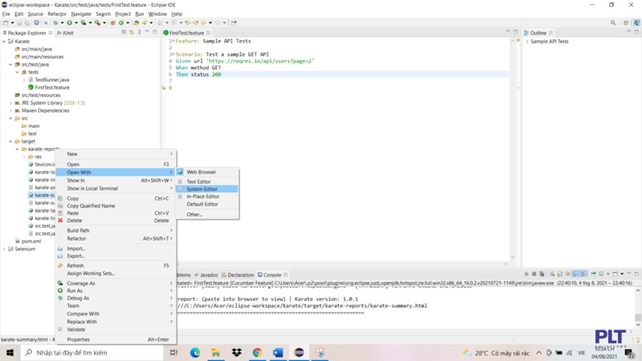This screenshot has width=642, height=361.
Task: Minimize the editor area pane
Action: click(508, 32)
